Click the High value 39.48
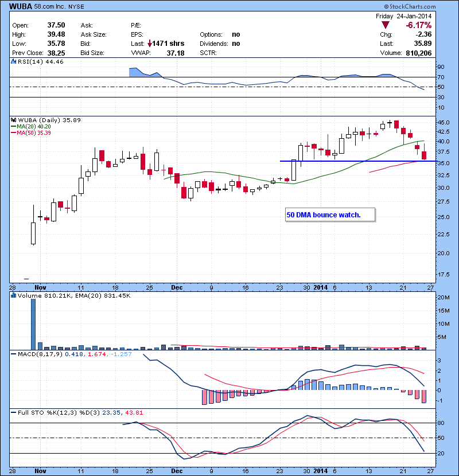This screenshot has height=476, width=459. pyautogui.click(x=56, y=34)
